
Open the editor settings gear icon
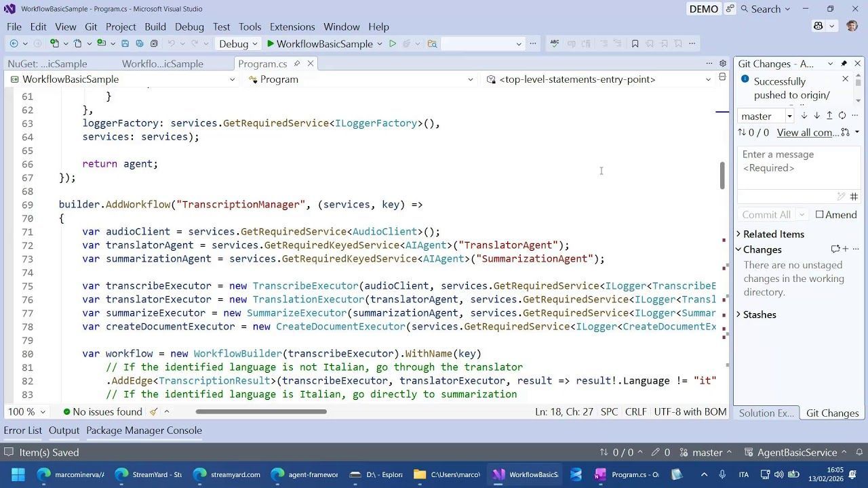tap(723, 64)
